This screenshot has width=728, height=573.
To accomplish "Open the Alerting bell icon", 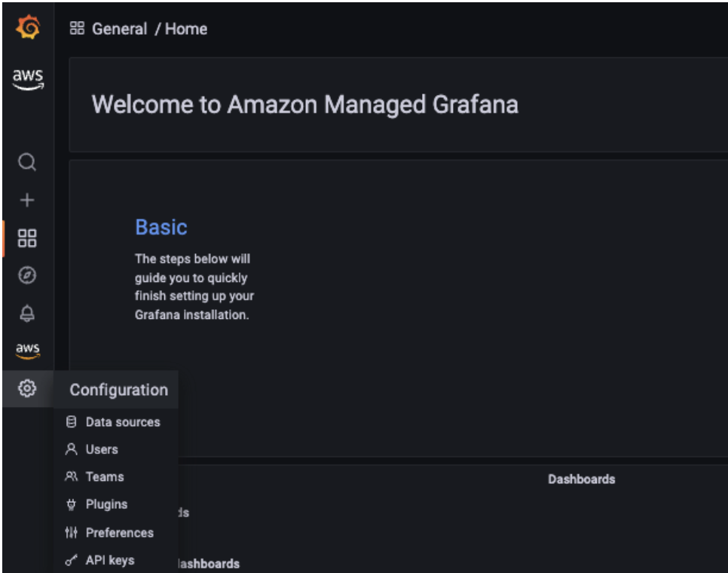I will (x=27, y=314).
